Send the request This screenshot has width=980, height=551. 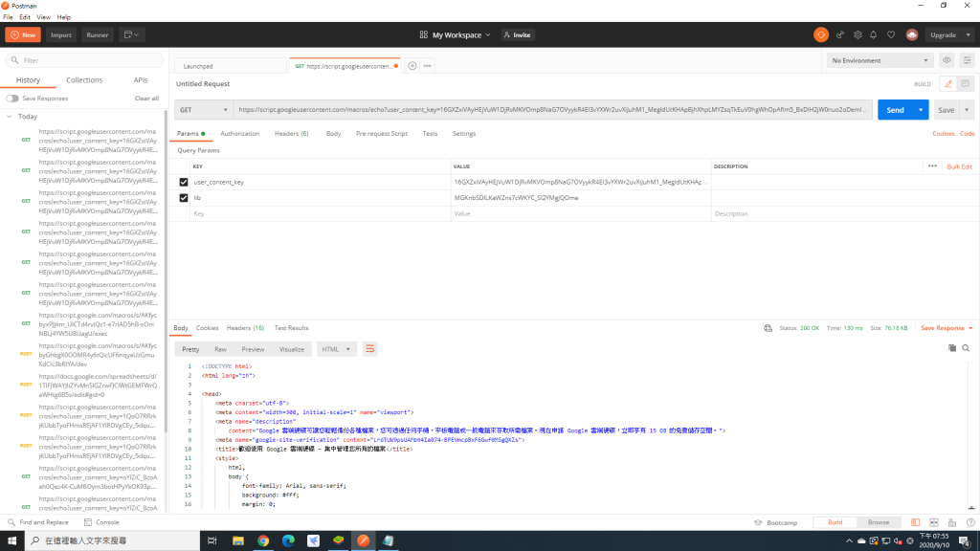pyautogui.click(x=895, y=110)
